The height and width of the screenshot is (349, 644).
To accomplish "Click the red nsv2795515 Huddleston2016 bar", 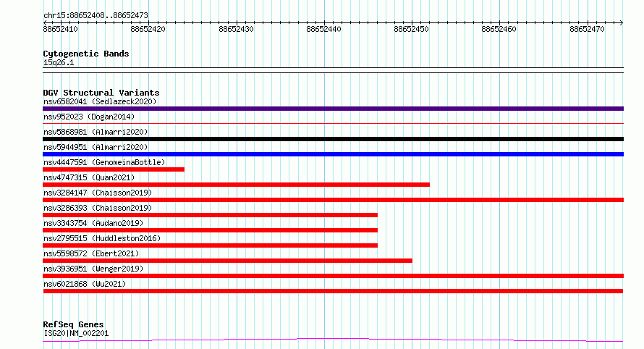I will (x=210, y=245).
